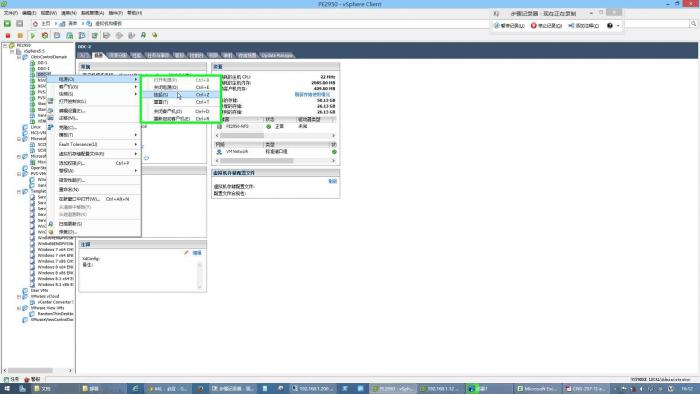The width and height of the screenshot is (700, 394).
Task: Expand the Fault Tolerance submenu arrow
Action: 136,144
